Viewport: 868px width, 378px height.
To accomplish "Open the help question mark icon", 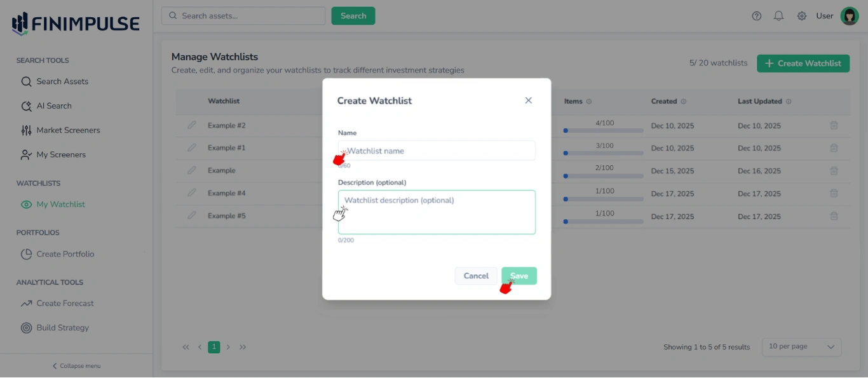I will coord(756,16).
